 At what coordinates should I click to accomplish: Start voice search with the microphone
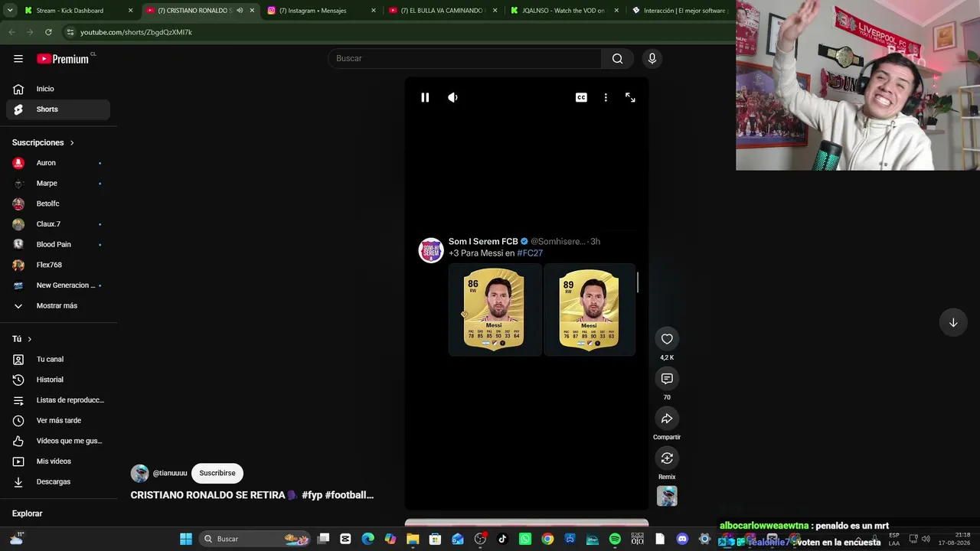coord(652,59)
